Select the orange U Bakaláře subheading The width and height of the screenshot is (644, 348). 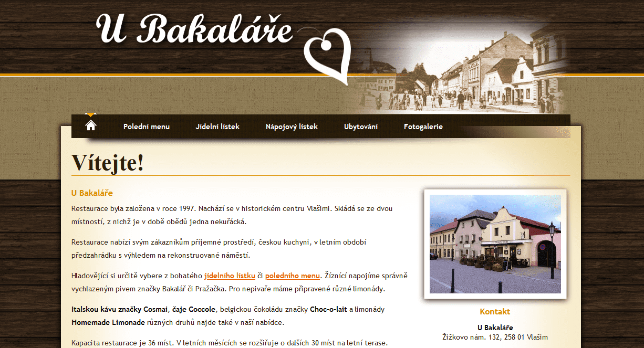tap(92, 193)
